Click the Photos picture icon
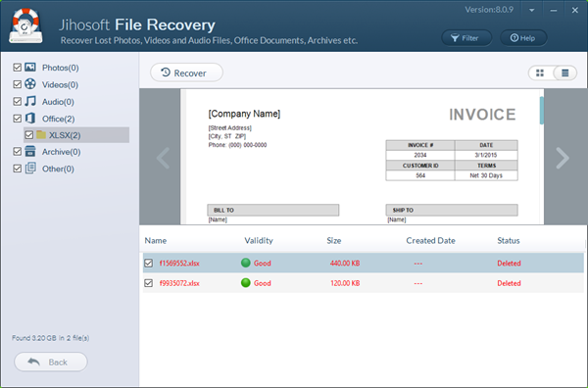Image resolution: width=588 pixels, height=388 pixels. pos(30,67)
